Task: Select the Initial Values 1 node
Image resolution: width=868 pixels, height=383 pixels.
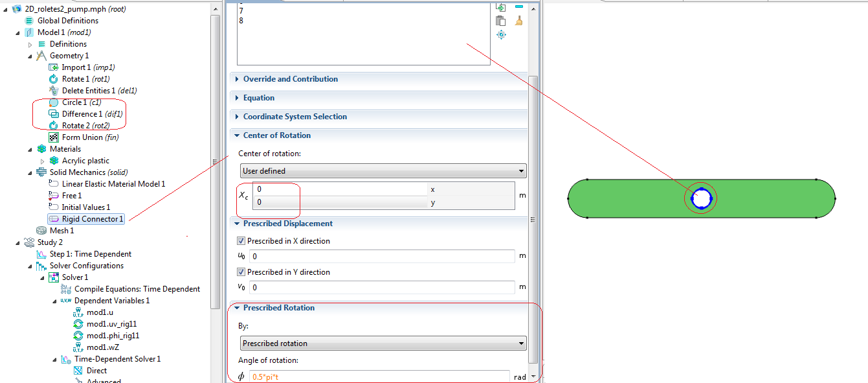Action: 86,207
